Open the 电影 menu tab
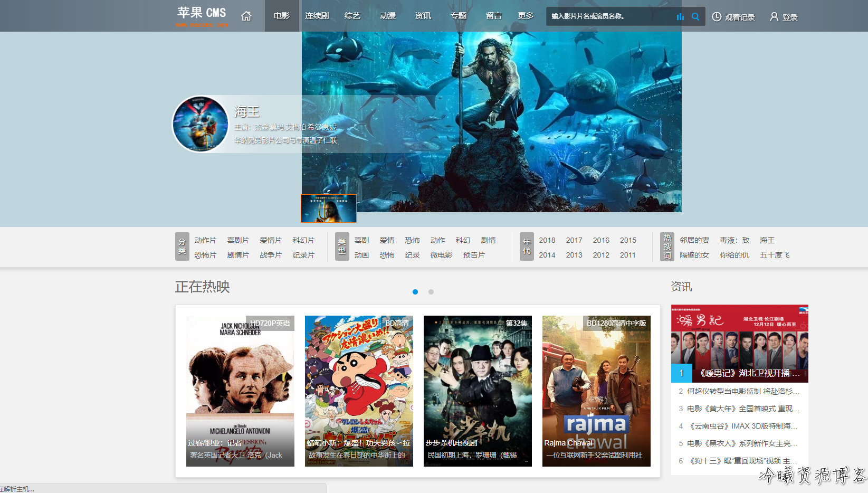The height and width of the screenshot is (493, 868). [x=282, y=16]
